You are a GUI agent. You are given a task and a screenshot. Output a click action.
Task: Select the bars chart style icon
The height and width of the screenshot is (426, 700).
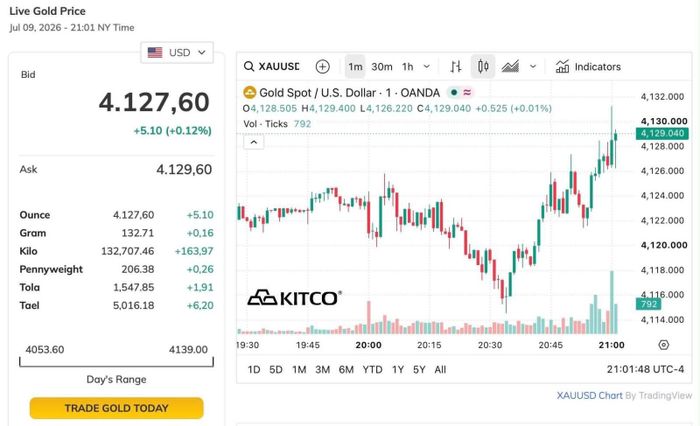tap(455, 67)
